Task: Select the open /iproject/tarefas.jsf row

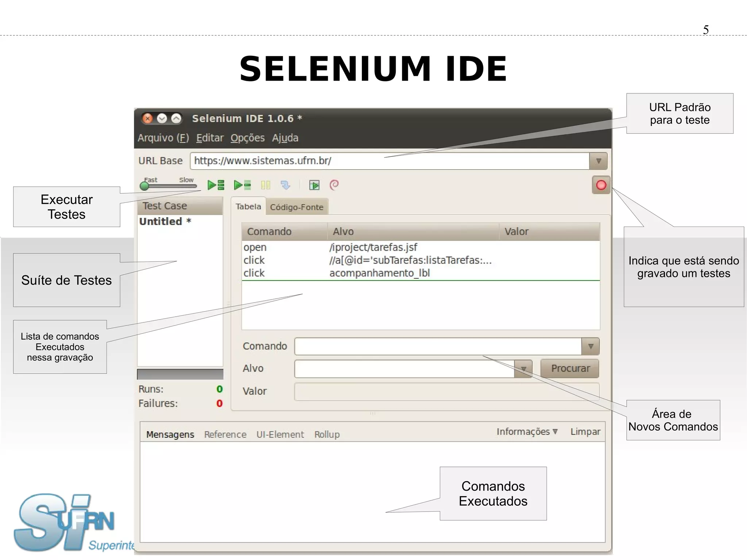Action: (421, 247)
